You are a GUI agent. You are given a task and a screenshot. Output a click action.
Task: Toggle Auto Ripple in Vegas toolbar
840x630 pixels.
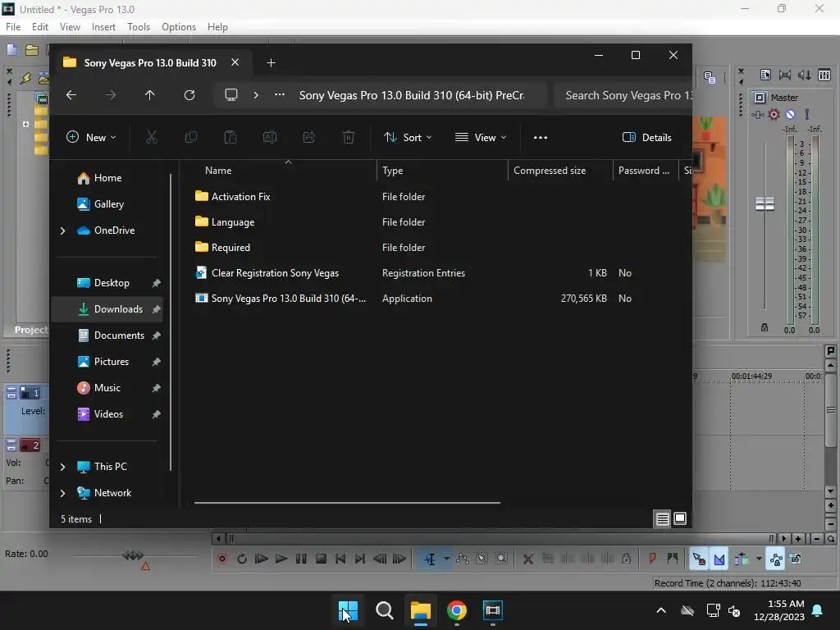tap(742, 559)
